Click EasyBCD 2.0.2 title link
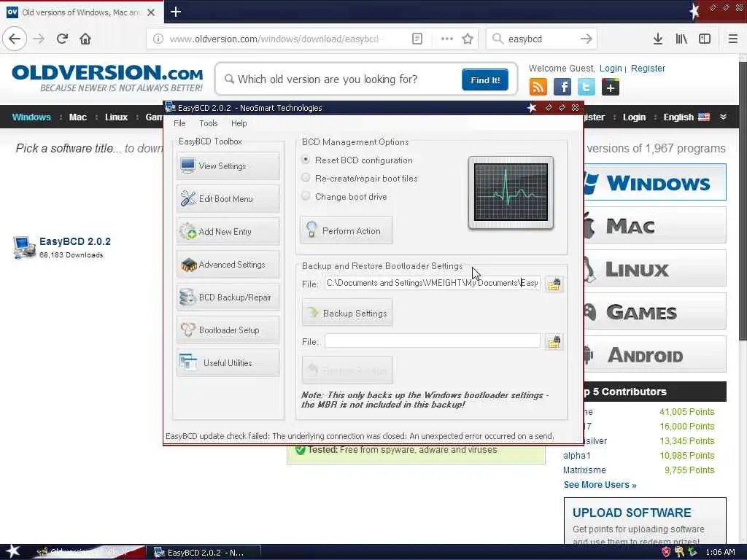The image size is (747, 560). point(75,241)
